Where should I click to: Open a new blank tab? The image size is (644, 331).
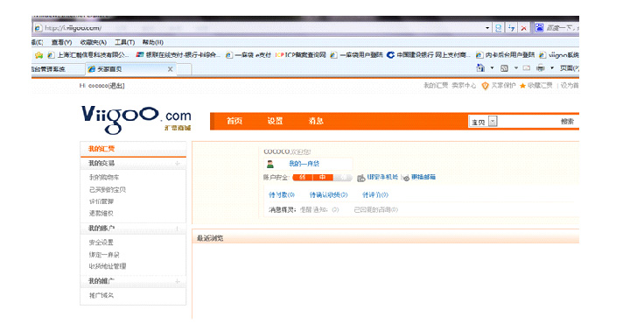coord(185,69)
